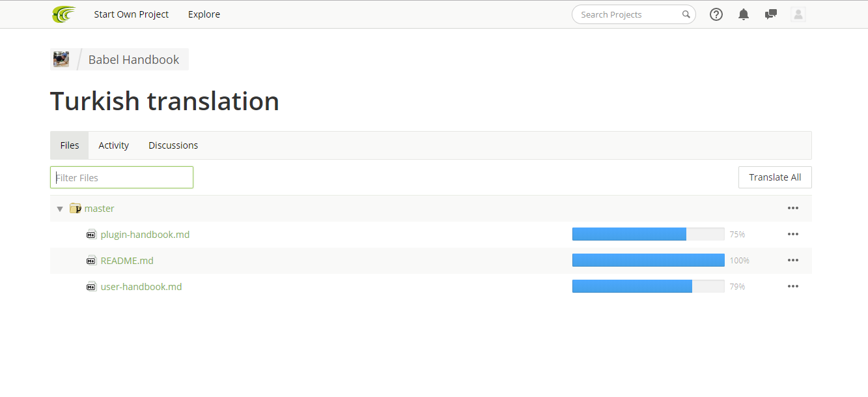Switch to the Discussions tab
The height and width of the screenshot is (397, 868).
click(173, 145)
